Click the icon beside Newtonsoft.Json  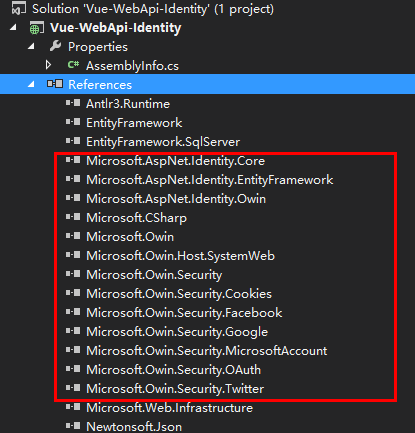click(x=73, y=426)
